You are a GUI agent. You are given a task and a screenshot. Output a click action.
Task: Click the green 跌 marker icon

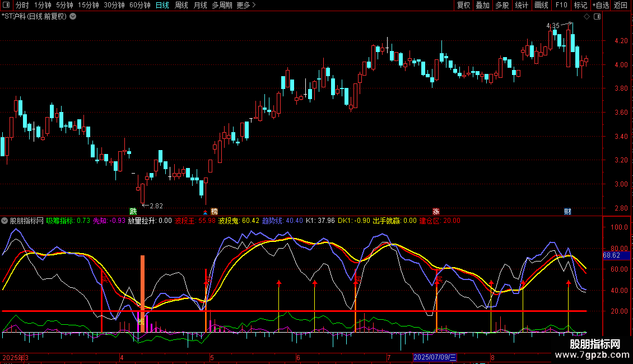click(133, 212)
